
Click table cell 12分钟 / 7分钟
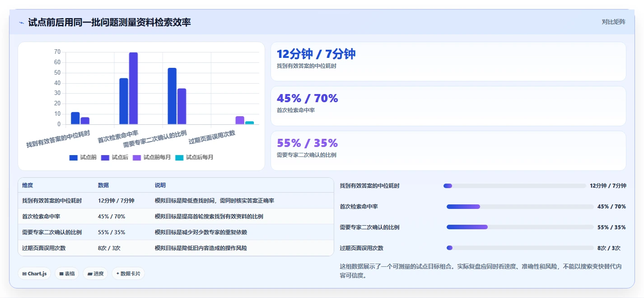116,201
